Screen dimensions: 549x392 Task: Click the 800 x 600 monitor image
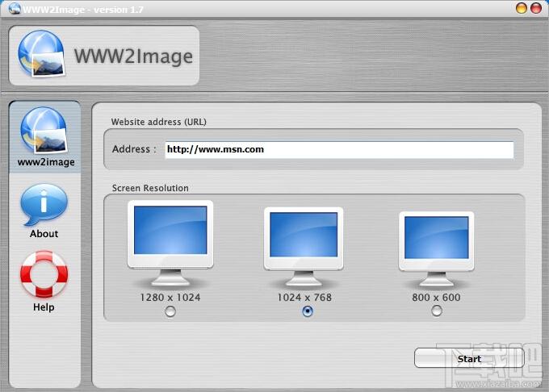(436, 248)
